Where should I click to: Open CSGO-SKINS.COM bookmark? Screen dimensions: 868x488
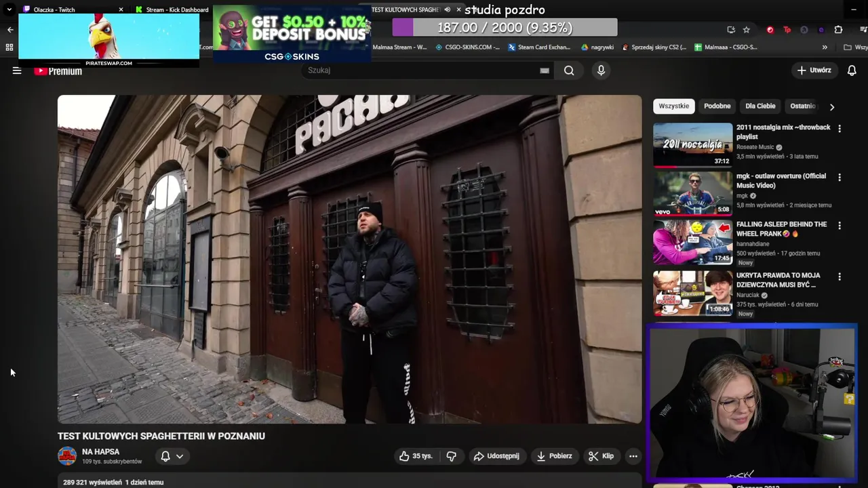coord(467,47)
